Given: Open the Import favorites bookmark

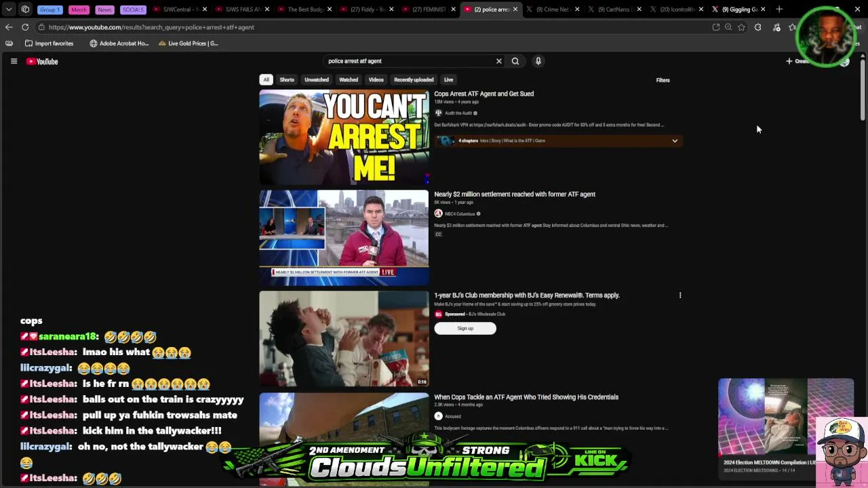Looking at the screenshot, I should [49, 43].
